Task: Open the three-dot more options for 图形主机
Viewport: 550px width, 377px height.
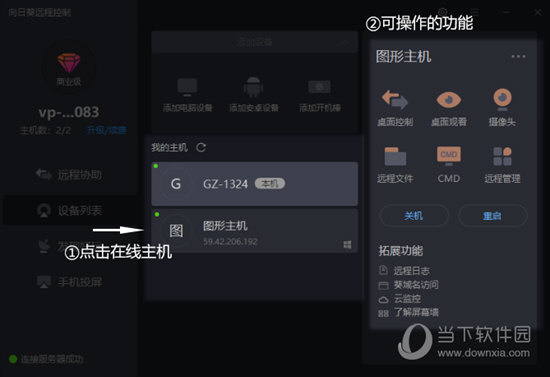Action: tap(518, 56)
